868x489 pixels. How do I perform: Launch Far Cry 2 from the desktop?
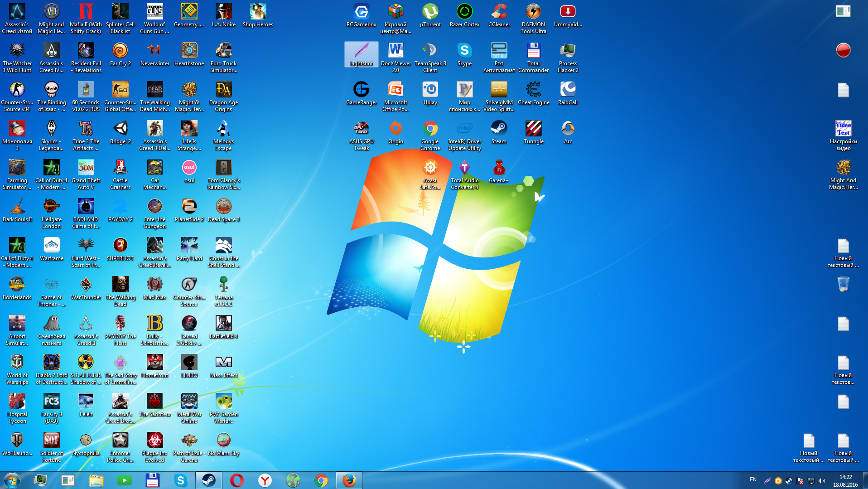coord(120,54)
